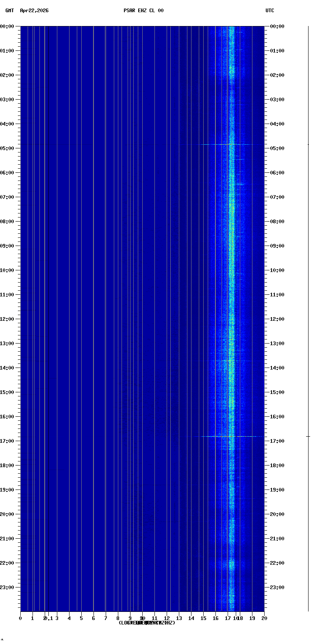Click the 17:00 label on right UTC axis
This screenshot has width=326, height=644.
tap(277, 441)
